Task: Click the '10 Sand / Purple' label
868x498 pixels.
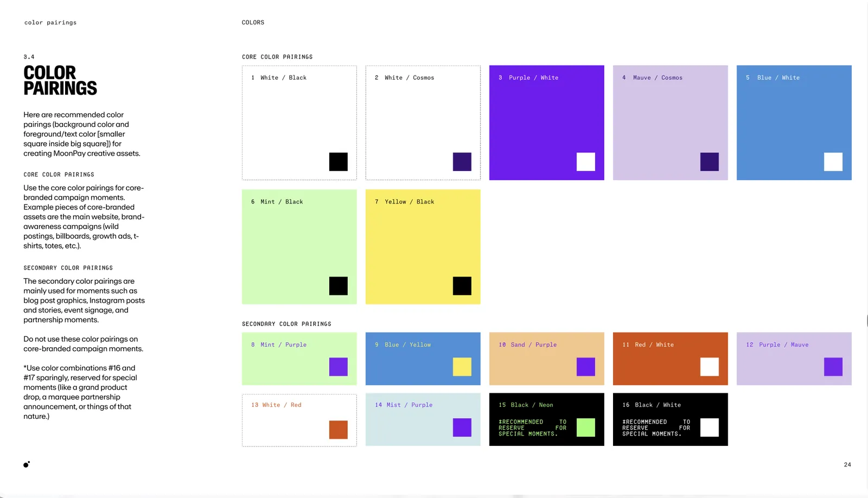Action: pyautogui.click(x=528, y=344)
